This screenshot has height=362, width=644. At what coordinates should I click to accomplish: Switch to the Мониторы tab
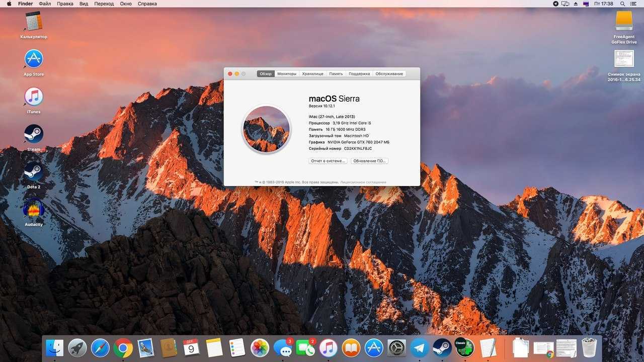point(287,74)
